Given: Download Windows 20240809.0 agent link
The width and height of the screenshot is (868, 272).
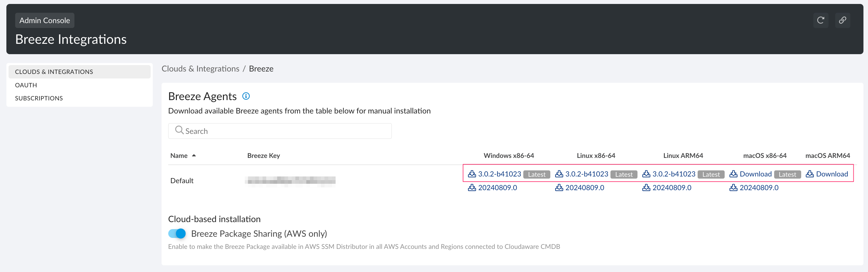Looking at the screenshot, I should pyautogui.click(x=497, y=188).
